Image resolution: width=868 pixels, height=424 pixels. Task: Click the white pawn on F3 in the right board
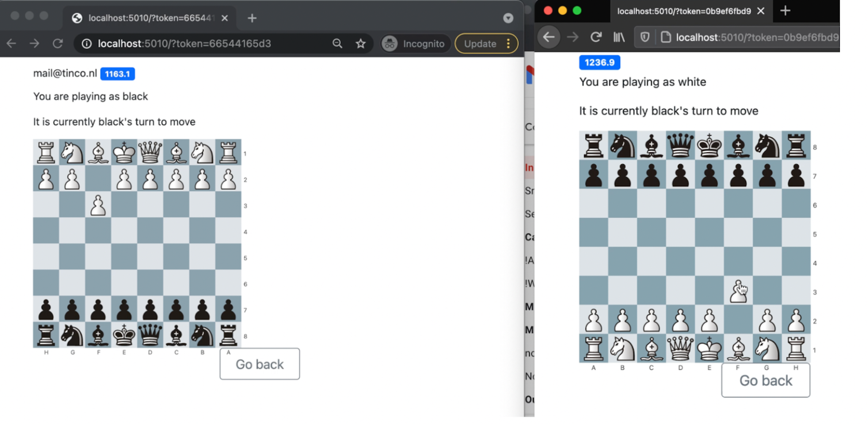click(738, 291)
